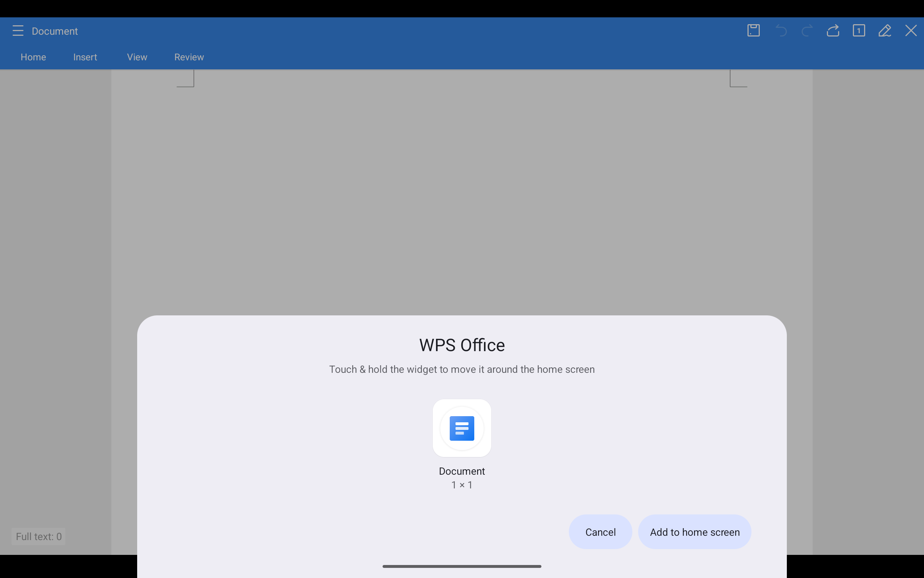
Task: Tap Add to home screen
Action: [694, 532]
